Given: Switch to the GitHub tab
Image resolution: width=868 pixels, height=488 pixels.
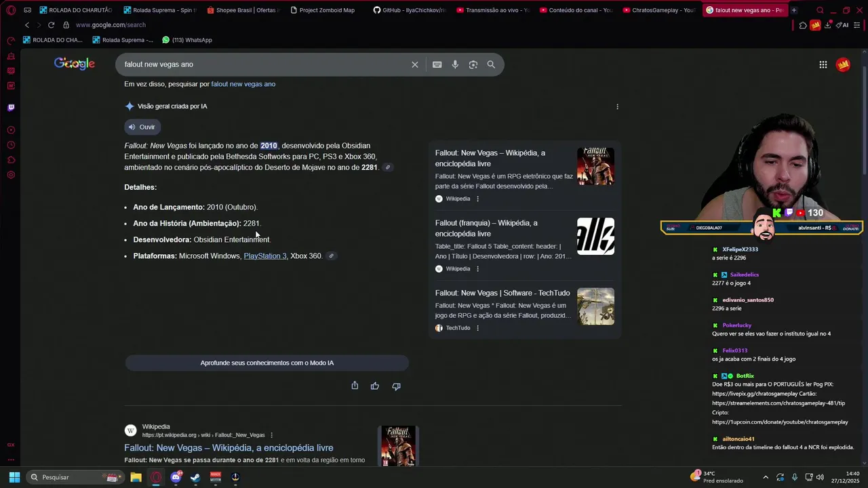Looking at the screenshot, I should point(409,10).
